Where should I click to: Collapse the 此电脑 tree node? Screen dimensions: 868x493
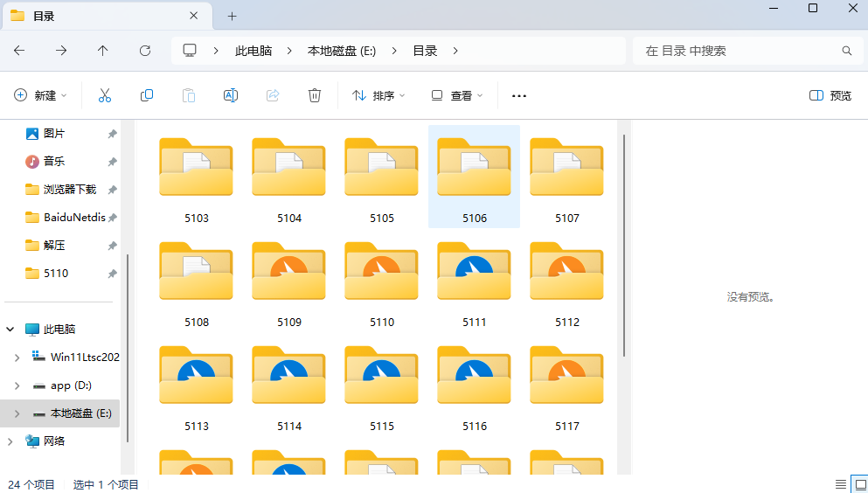(x=10, y=330)
